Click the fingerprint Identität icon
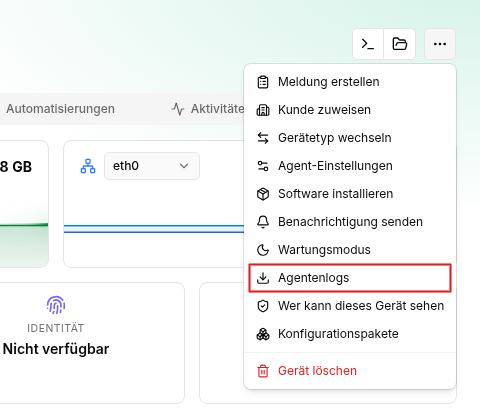Screen dimensions: 480x416 coord(56,305)
